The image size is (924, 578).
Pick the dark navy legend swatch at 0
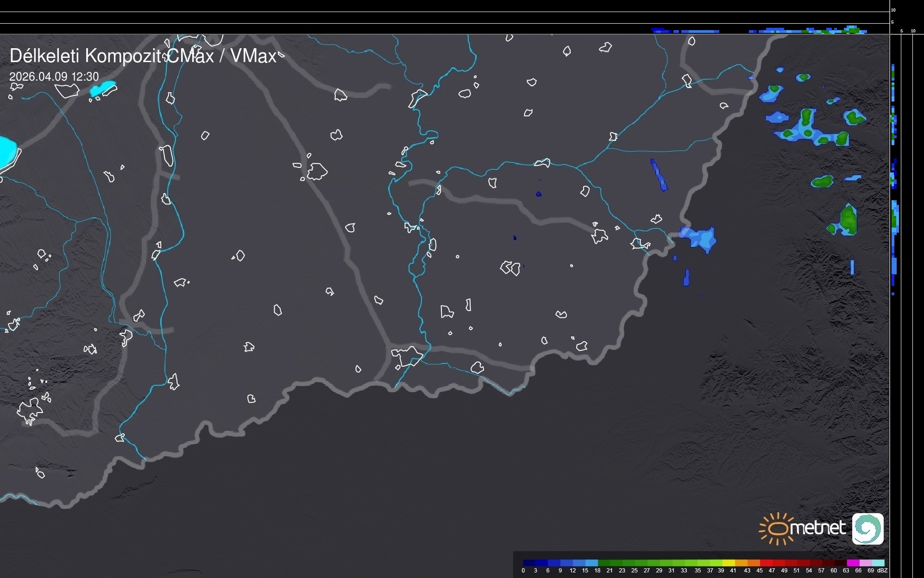click(x=529, y=563)
